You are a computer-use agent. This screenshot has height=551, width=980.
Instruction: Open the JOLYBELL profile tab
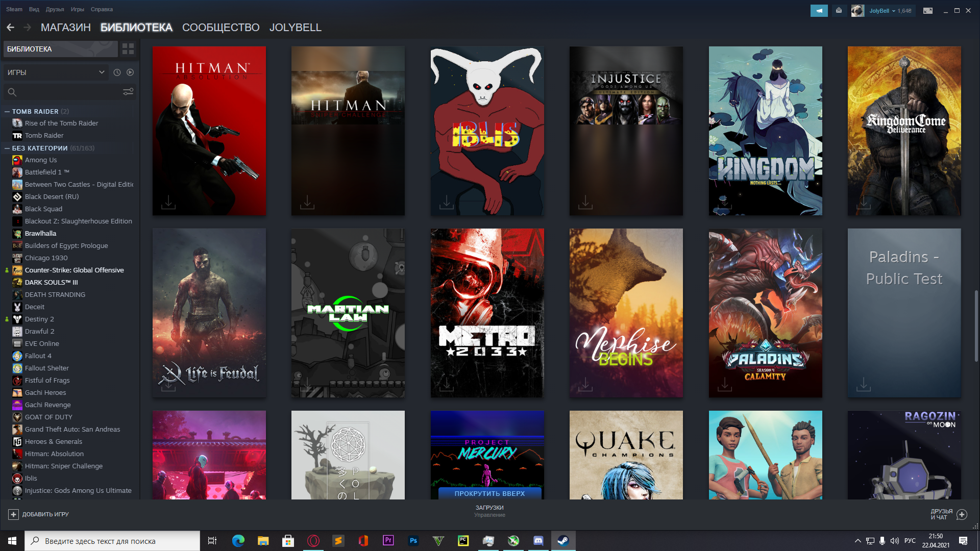pos(296,28)
